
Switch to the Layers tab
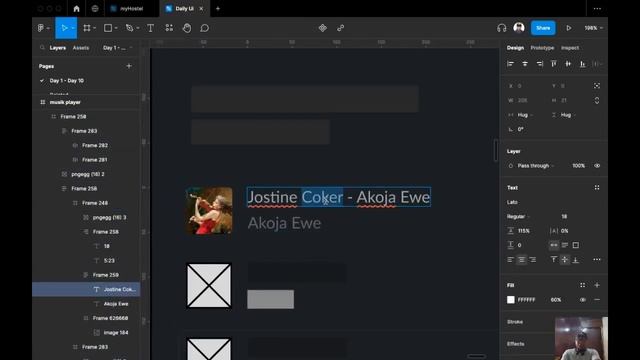pos(58,48)
